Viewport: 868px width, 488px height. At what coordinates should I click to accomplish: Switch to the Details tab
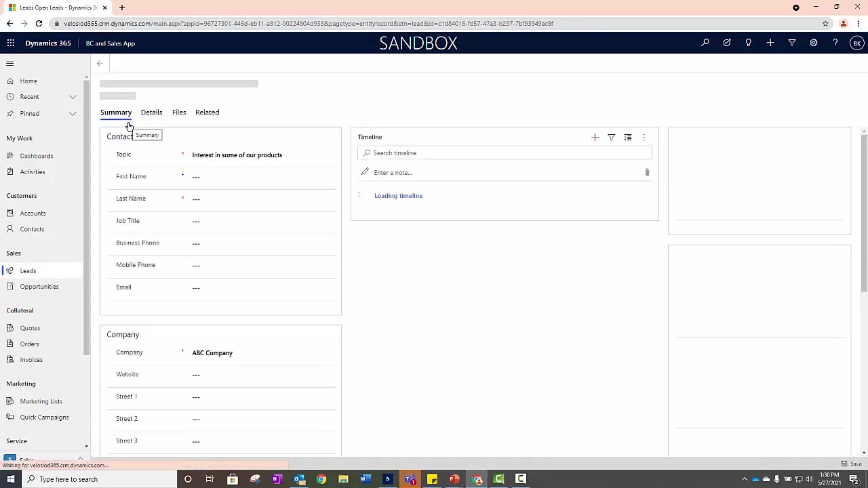(x=151, y=112)
